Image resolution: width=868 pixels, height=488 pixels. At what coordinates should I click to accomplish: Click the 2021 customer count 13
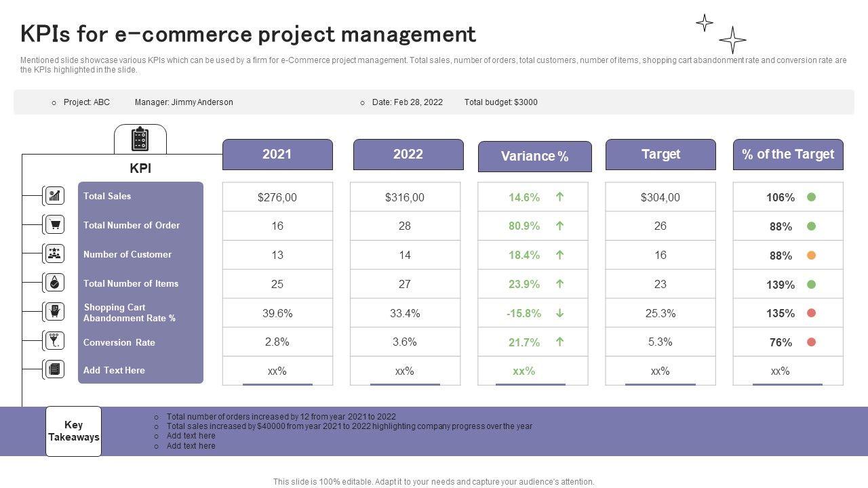pyautogui.click(x=277, y=255)
